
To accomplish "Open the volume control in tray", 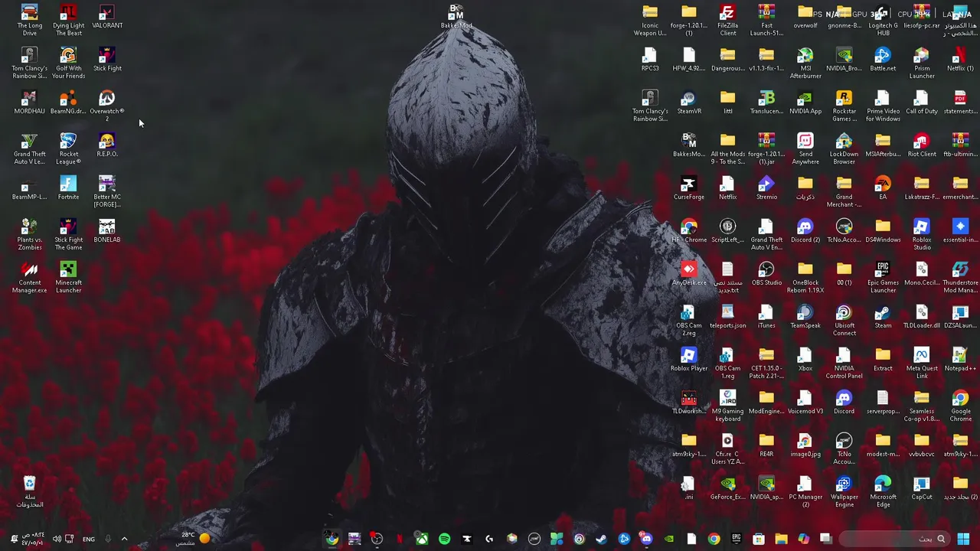I will click(57, 539).
